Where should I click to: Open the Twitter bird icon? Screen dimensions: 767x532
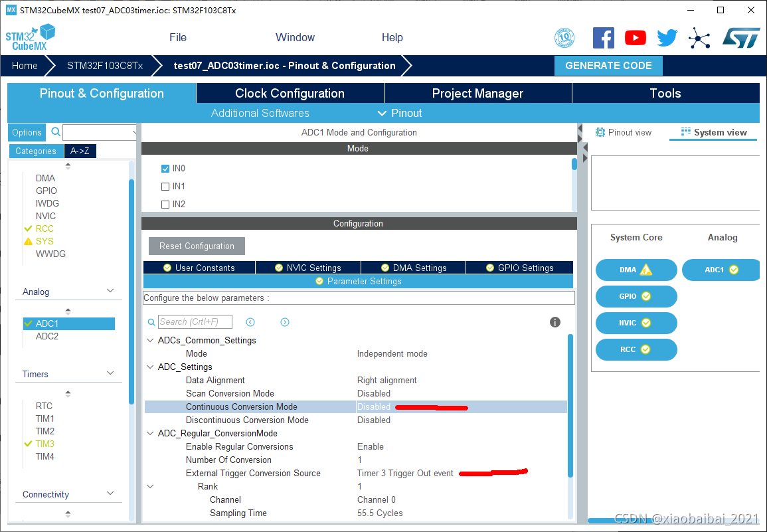[x=667, y=38]
